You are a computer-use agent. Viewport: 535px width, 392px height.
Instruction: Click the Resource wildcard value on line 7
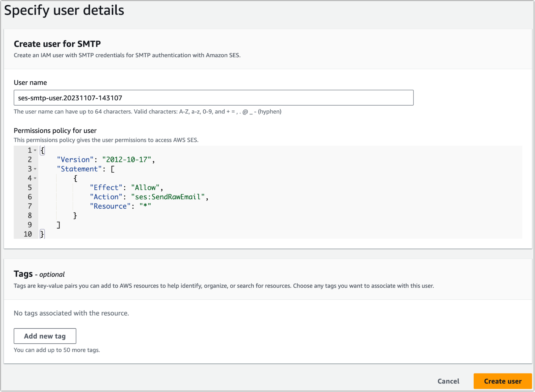(146, 206)
